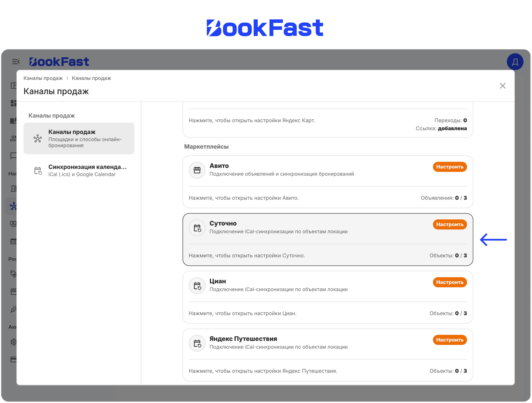
Task: Click 'Нажмите, чтобы открыть настройки Авито.'
Action: tap(244, 198)
